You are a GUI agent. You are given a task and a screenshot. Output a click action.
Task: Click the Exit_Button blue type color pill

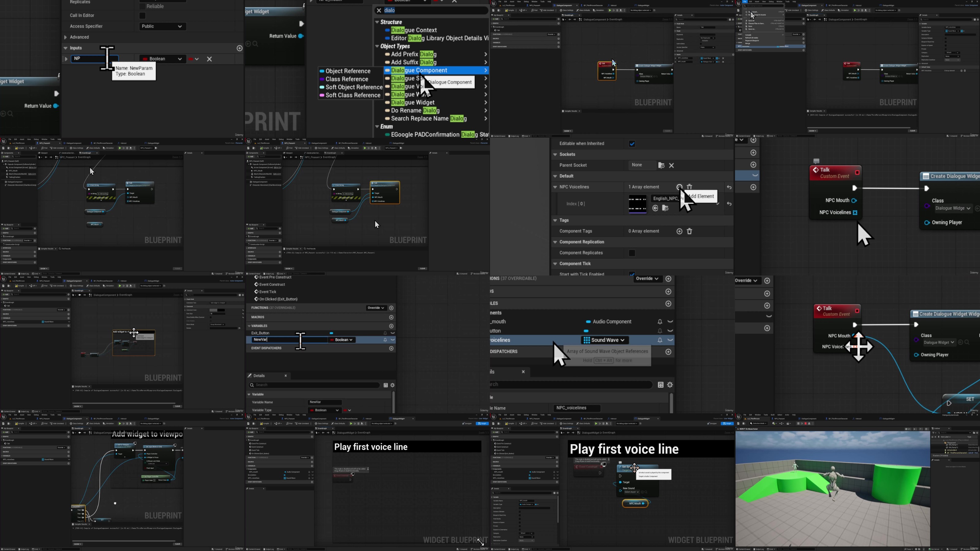(331, 333)
